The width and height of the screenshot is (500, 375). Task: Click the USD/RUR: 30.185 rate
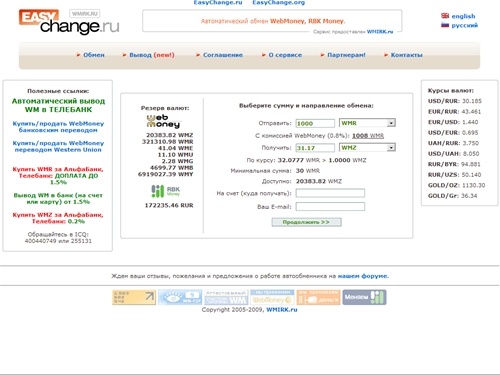tap(455, 101)
